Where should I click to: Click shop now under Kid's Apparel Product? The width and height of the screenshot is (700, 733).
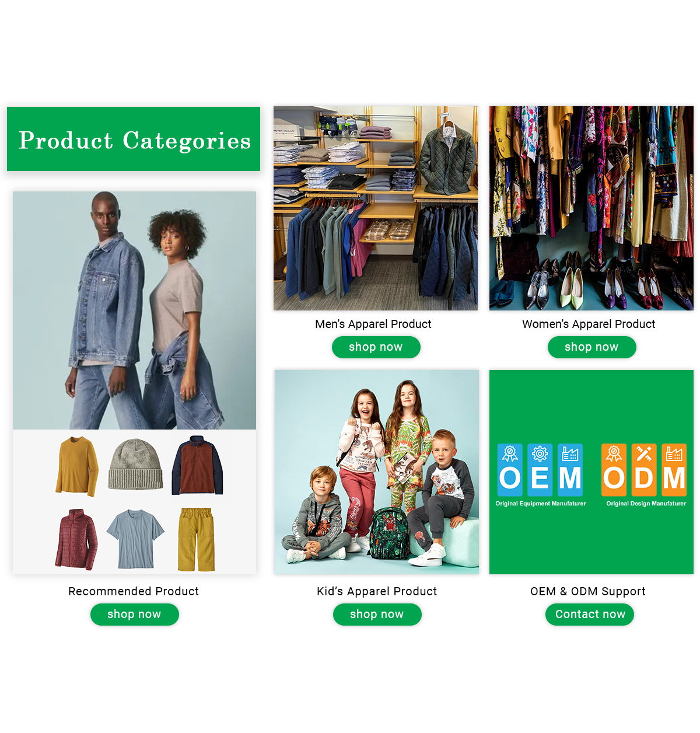tap(377, 615)
